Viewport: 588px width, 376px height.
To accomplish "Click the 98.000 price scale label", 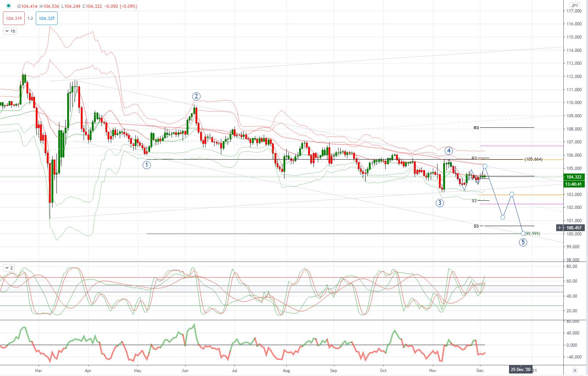I will (x=574, y=260).
